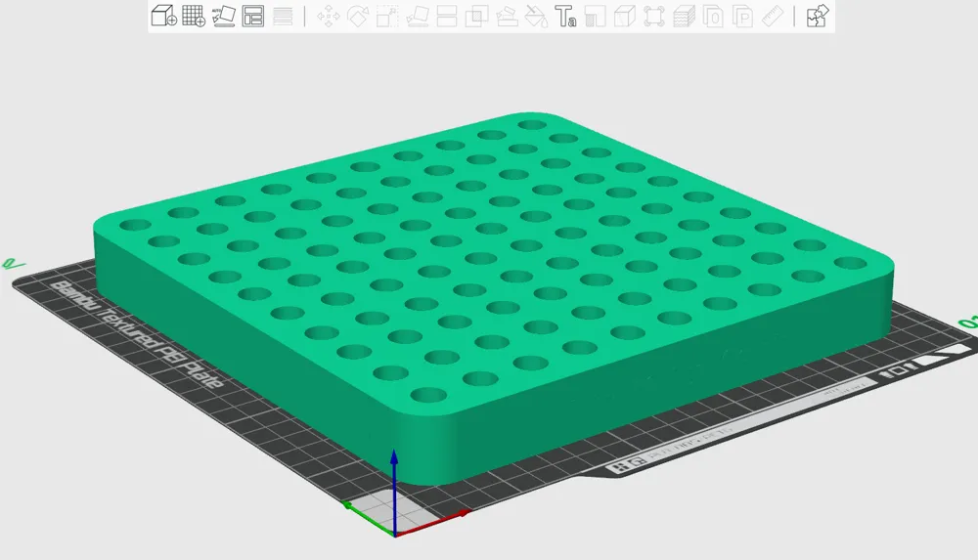The width and height of the screenshot is (978, 560).
Task: Click the hatched corner icon after Text tool
Action: click(595, 17)
